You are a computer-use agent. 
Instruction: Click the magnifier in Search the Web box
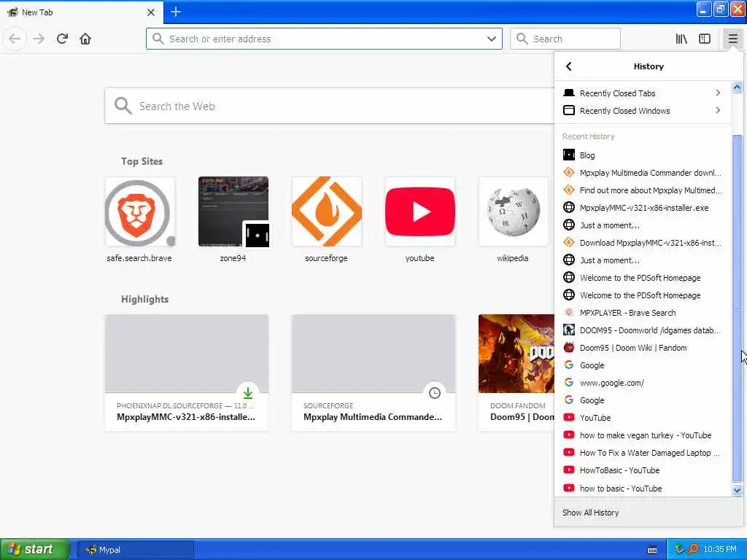(123, 106)
